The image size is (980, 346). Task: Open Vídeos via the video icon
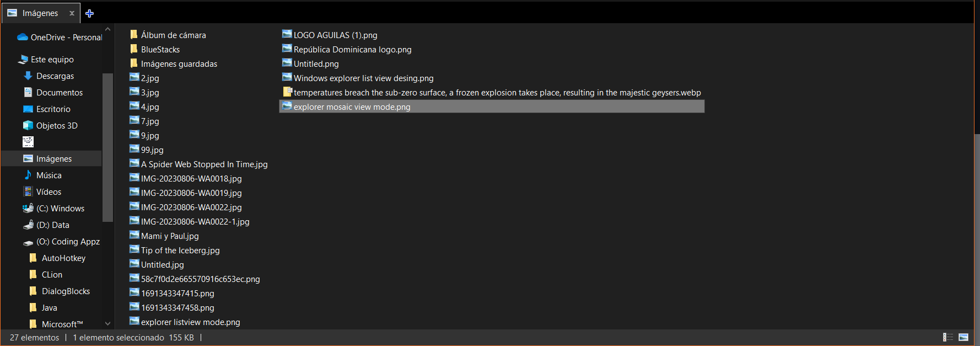coord(28,191)
